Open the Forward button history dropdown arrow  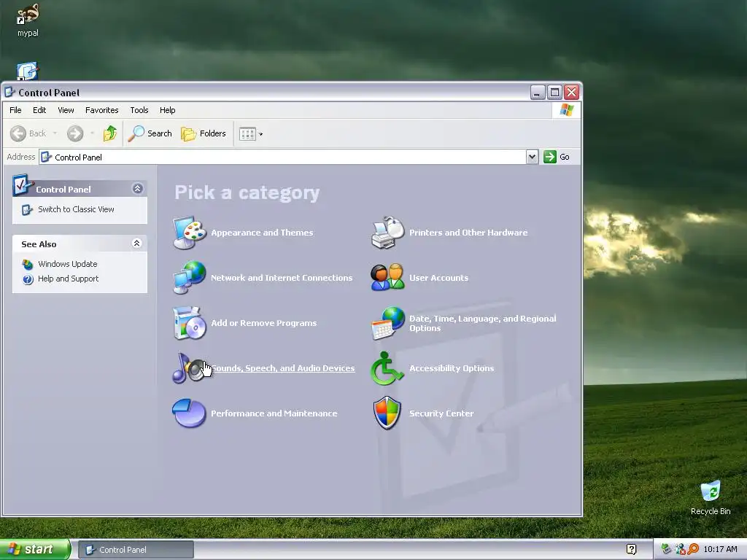pyautogui.click(x=92, y=133)
